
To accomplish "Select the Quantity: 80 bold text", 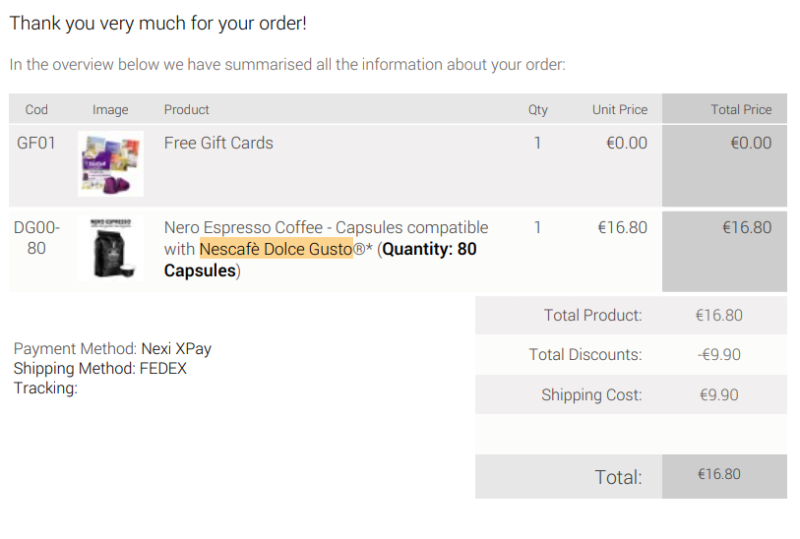I will (429, 249).
